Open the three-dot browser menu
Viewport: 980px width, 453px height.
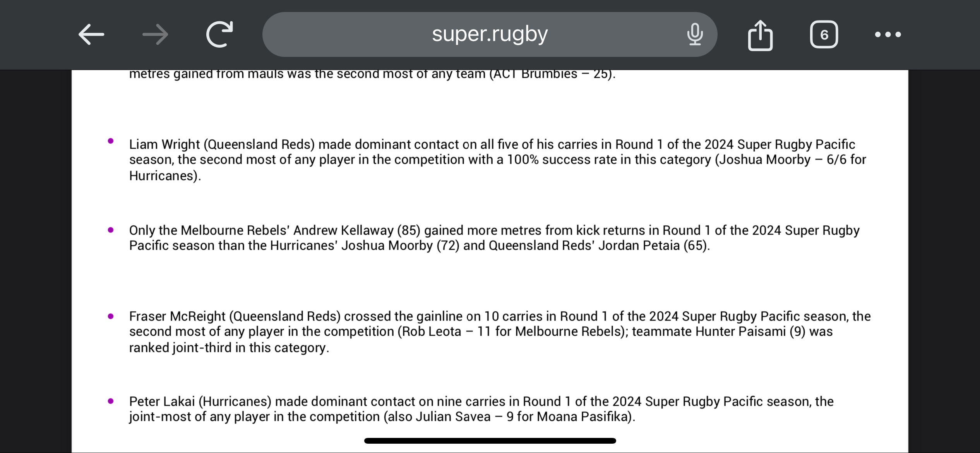(x=888, y=34)
